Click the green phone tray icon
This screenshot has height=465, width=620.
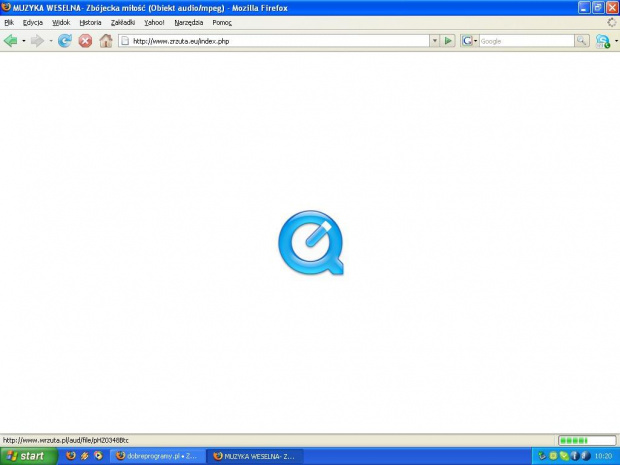pyautogui.click(x=564, y=456)
